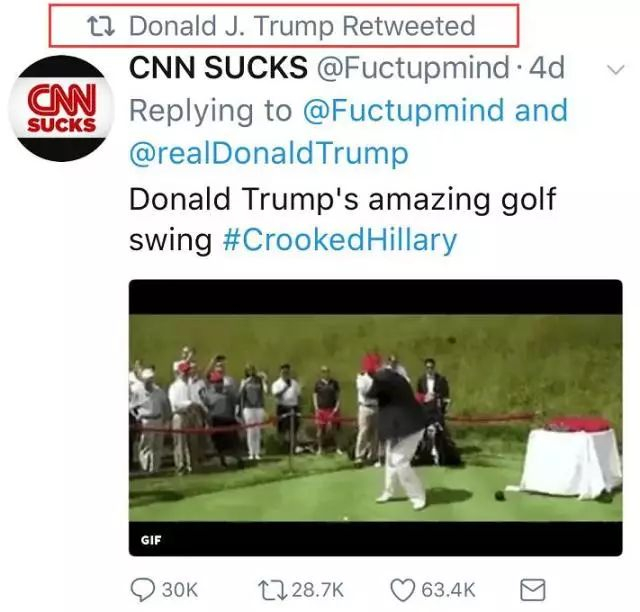
Task: Play the golf swing GIF
Action: click(x=375, y=420)
